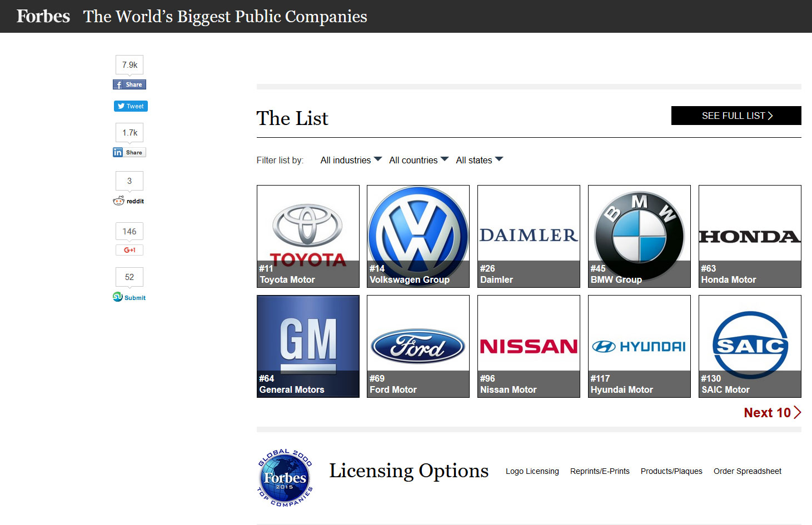Open the All countries filter dropdown

coord(419,160)
